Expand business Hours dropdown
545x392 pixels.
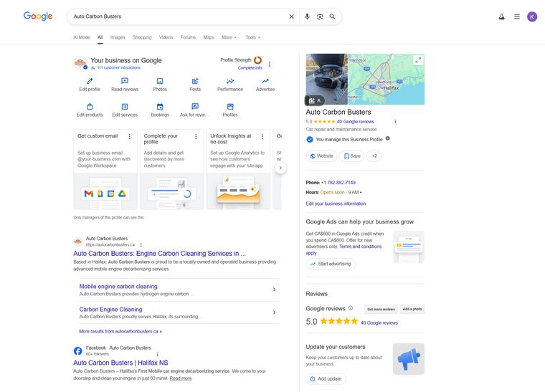click(361, 192)
